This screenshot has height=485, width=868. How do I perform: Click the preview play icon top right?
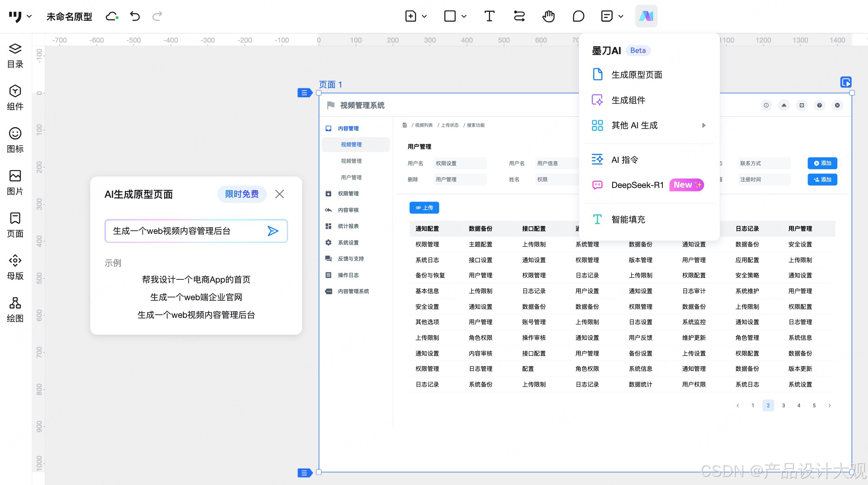846,82
